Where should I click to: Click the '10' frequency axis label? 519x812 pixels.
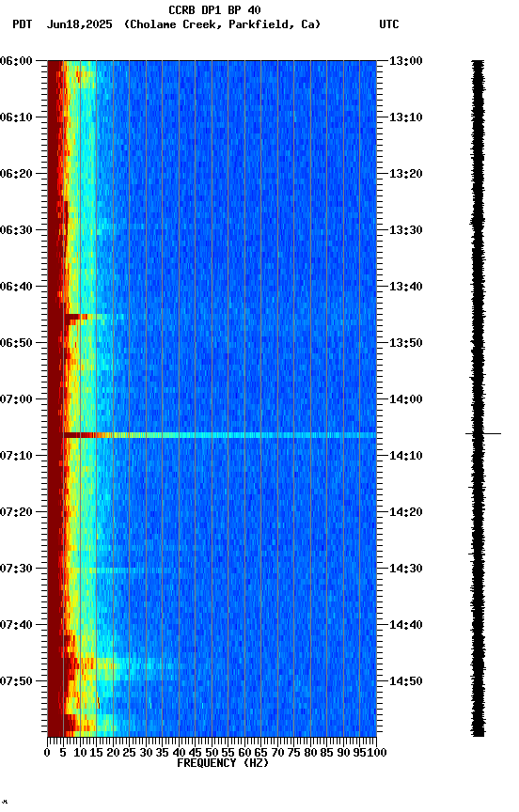pyautogui.click(x=80, y=753)
